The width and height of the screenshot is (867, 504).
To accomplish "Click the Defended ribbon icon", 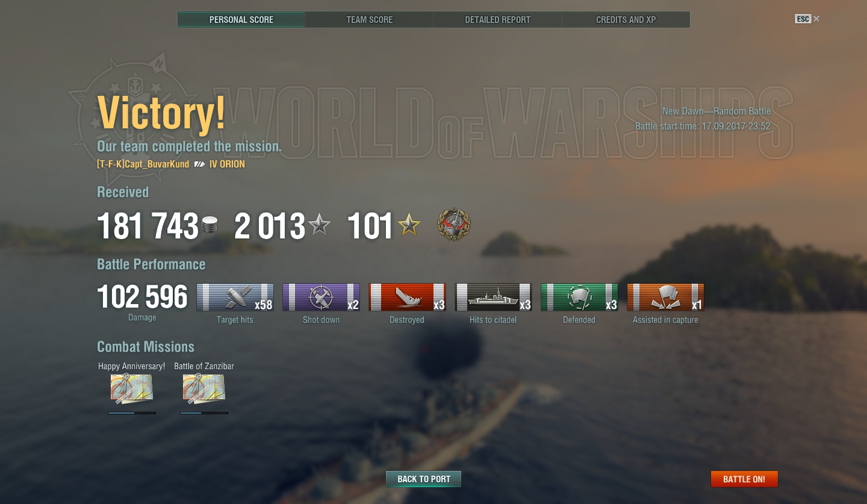I will 579,297.
